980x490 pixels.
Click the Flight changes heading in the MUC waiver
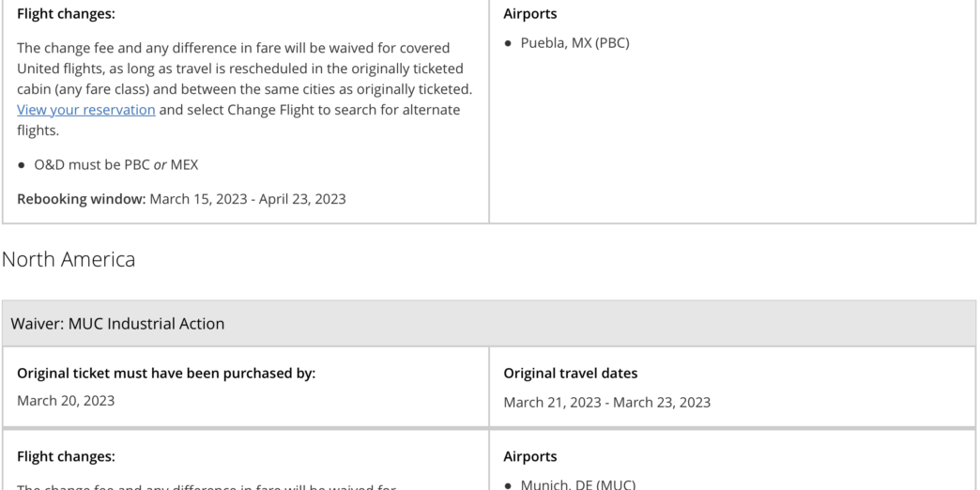[x=66, y=457]
